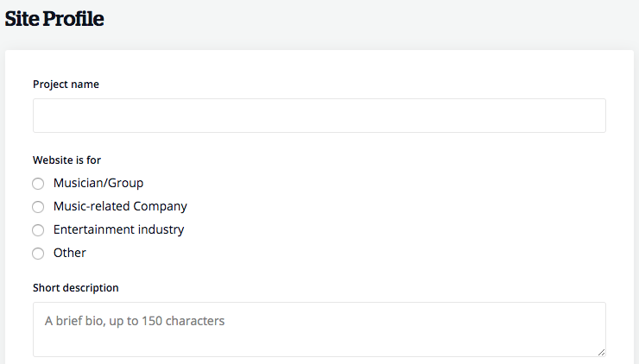Click the Project name input field
Screen dimensions: 639x364
click(319, 116)
